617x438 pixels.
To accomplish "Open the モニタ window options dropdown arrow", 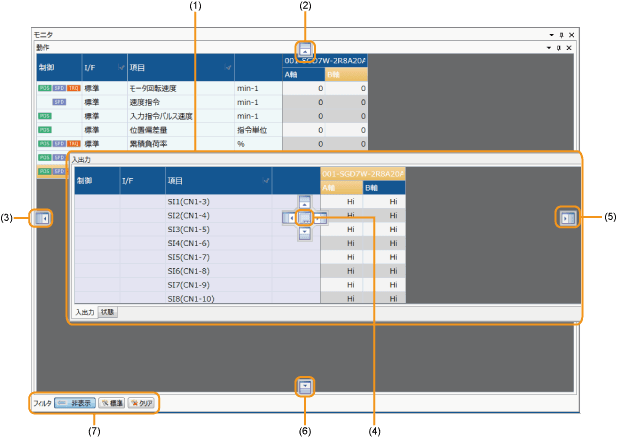I will tap(551, 34).
